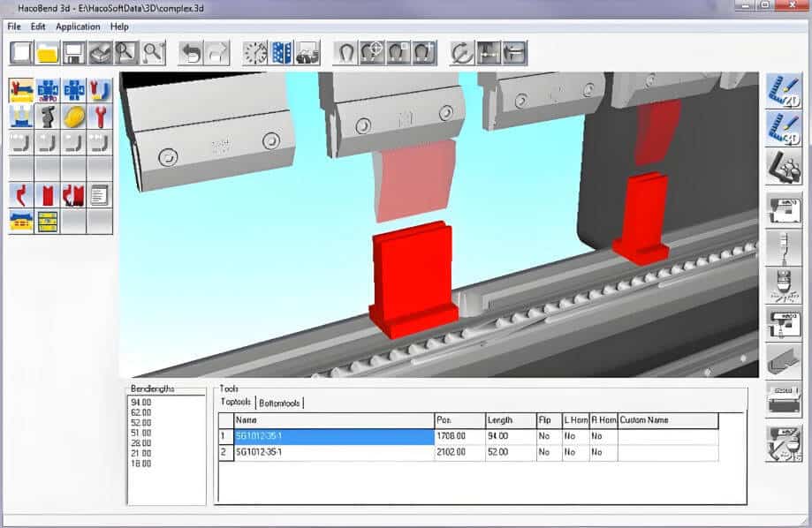Click the first magnifier toolbar icon
812x528 pixels.
[x=127, y=53]
